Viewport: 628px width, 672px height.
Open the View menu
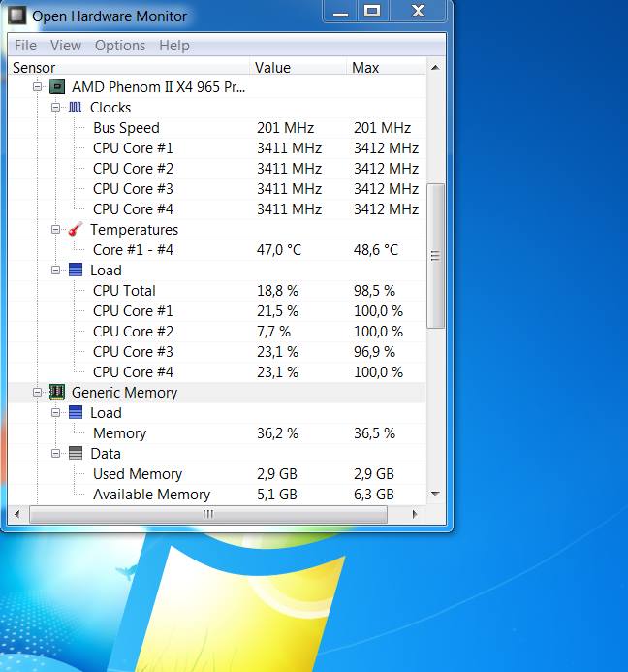point(66,46)
